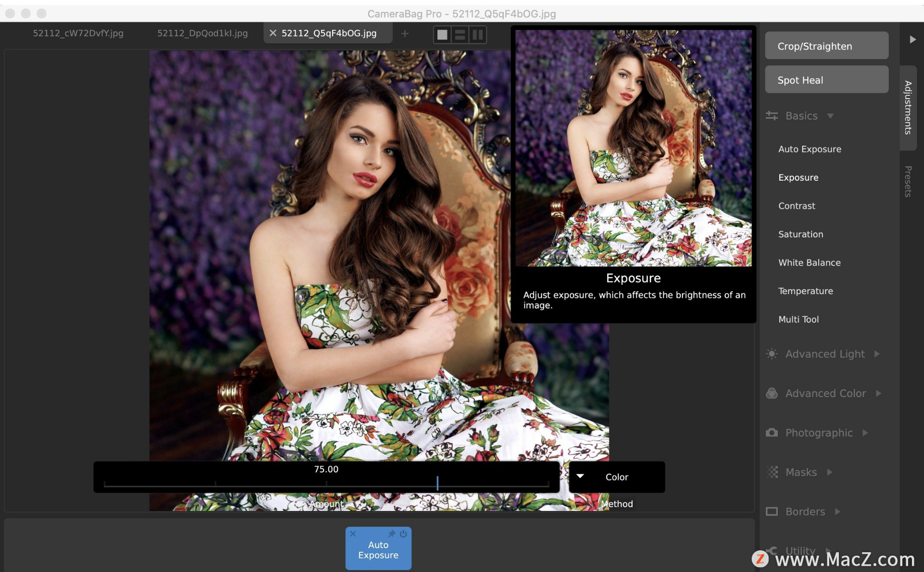924x572 pixels.
Task: Click the 75.00 amount value
Action: tap(326, 469)
